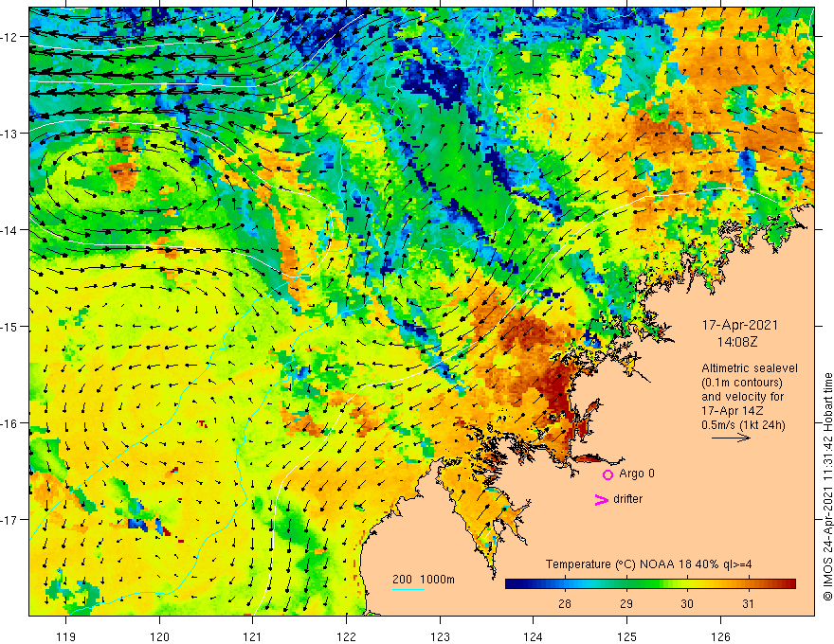Click the longitude axis label 124

pos(533,636)
